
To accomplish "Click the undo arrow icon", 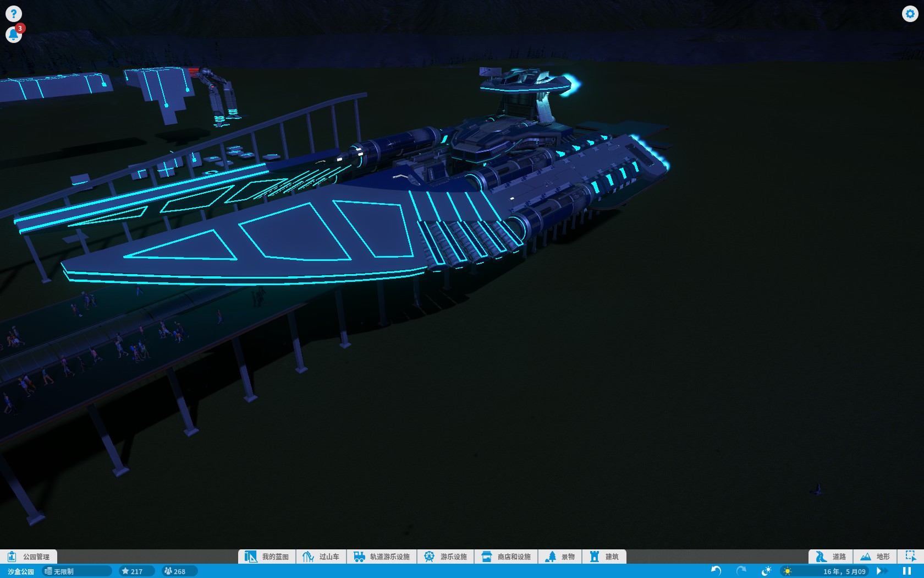I will (716, 571).
